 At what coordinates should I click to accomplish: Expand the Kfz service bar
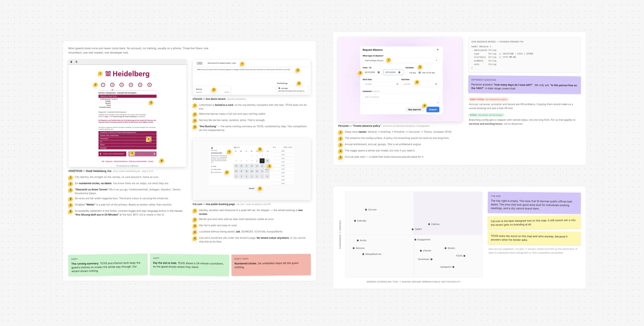pyautogui.click(x=128, y=142)
